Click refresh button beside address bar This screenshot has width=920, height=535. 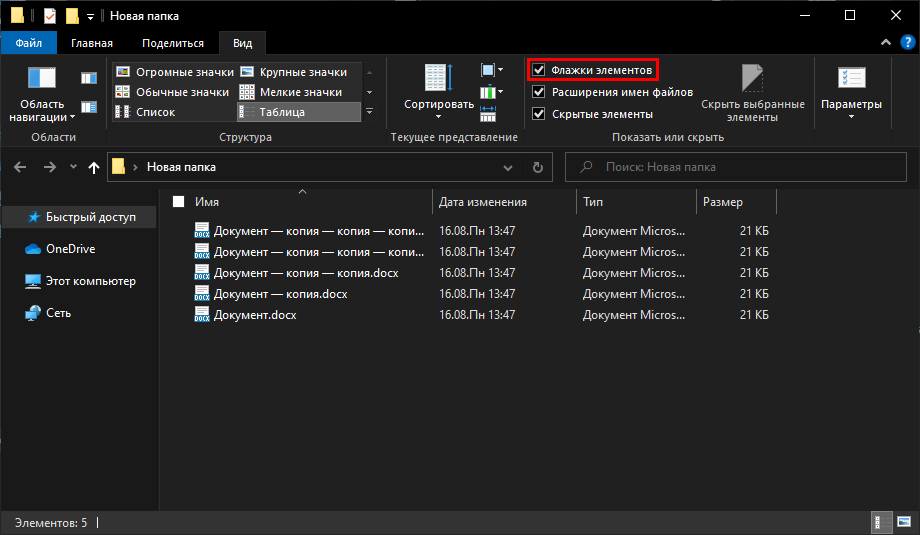tap(537, 167)
